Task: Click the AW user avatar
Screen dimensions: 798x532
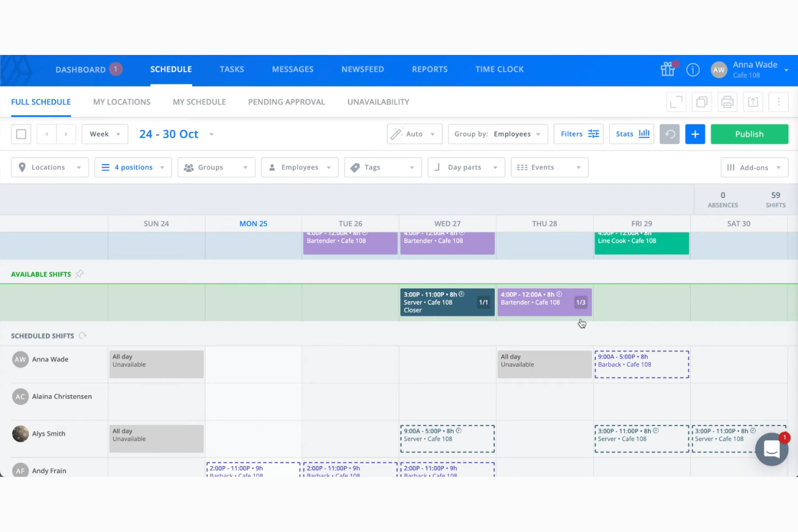Action: pos(719,70)
